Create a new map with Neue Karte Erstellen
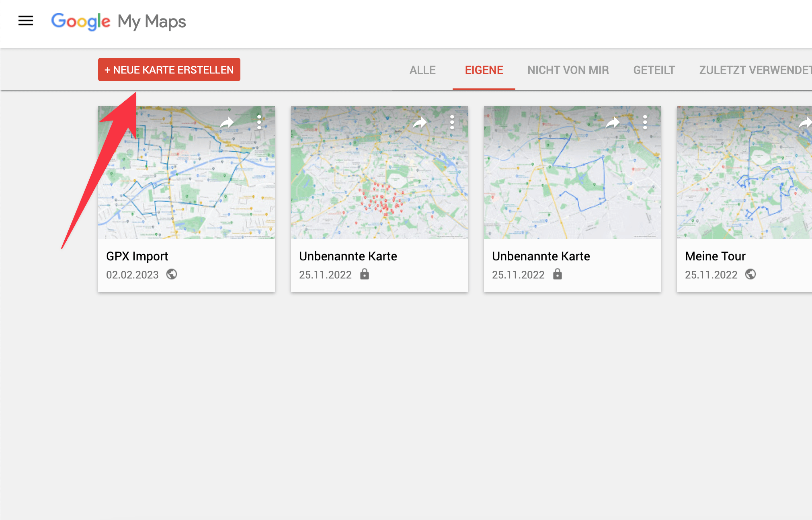Viewport: 812px width, 520px height. (169, 70)
